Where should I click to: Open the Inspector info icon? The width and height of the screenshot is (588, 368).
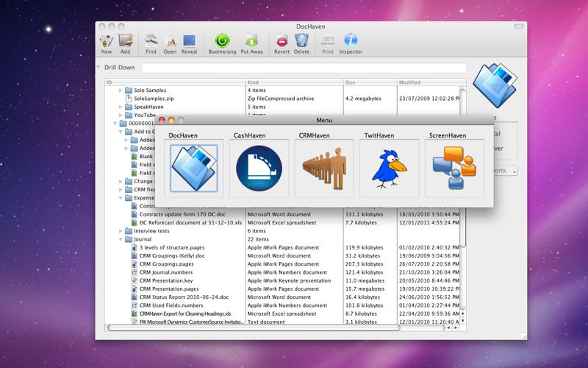[x=351, y=40]
